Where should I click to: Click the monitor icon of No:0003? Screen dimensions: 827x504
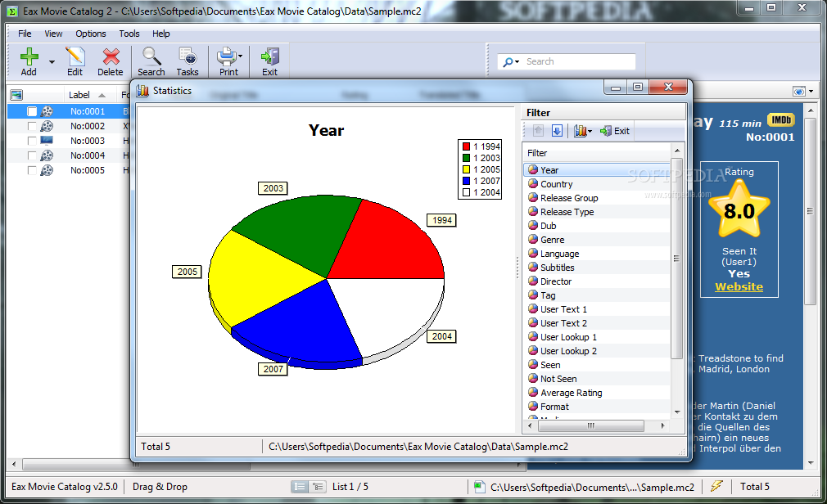pos(47,141)
